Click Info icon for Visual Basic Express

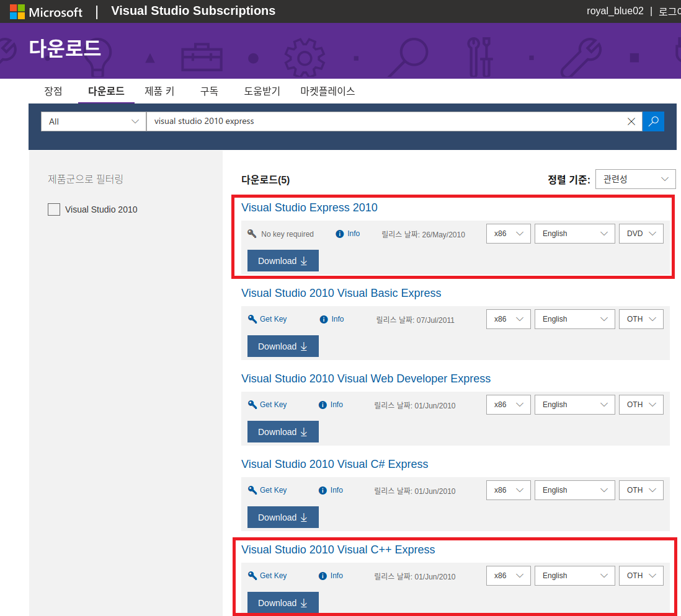point(324,320)
